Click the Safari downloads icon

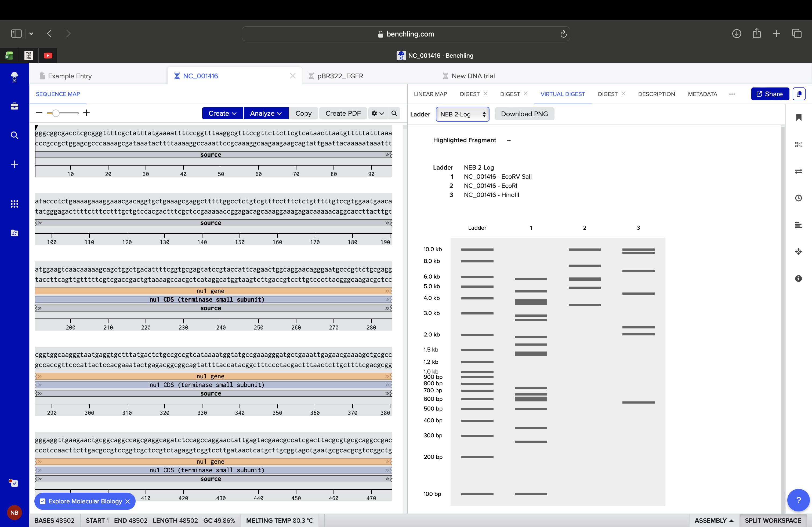(737, 33)
